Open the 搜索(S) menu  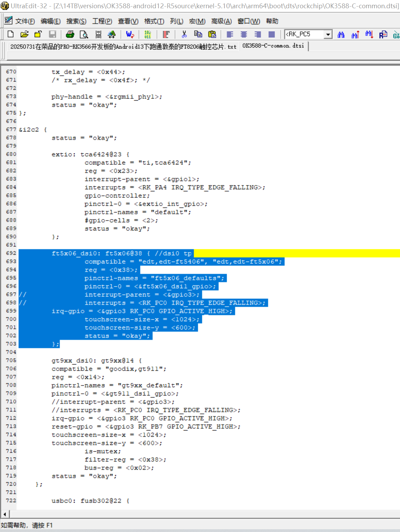coord(76,21)
